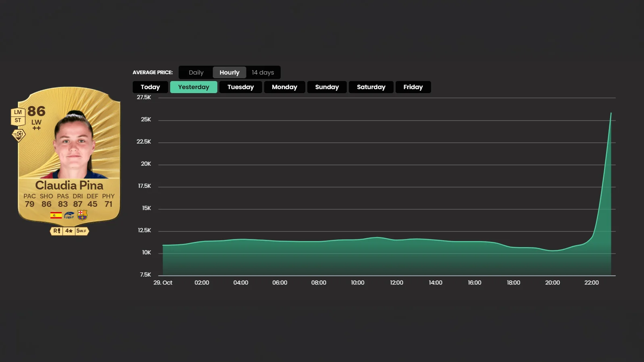Click the FC Barcelona club crest
Screen dimensions: 644x362
coord(82,215)
